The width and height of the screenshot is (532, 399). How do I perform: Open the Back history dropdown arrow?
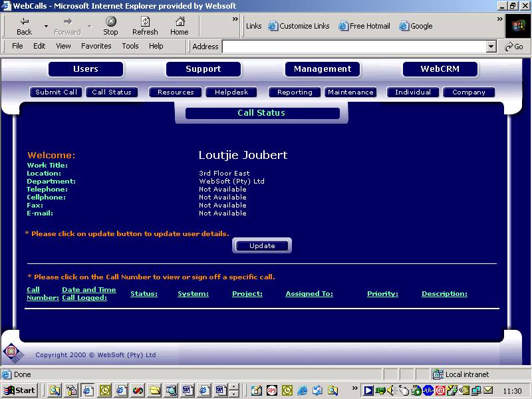click(x=46, y=26)
